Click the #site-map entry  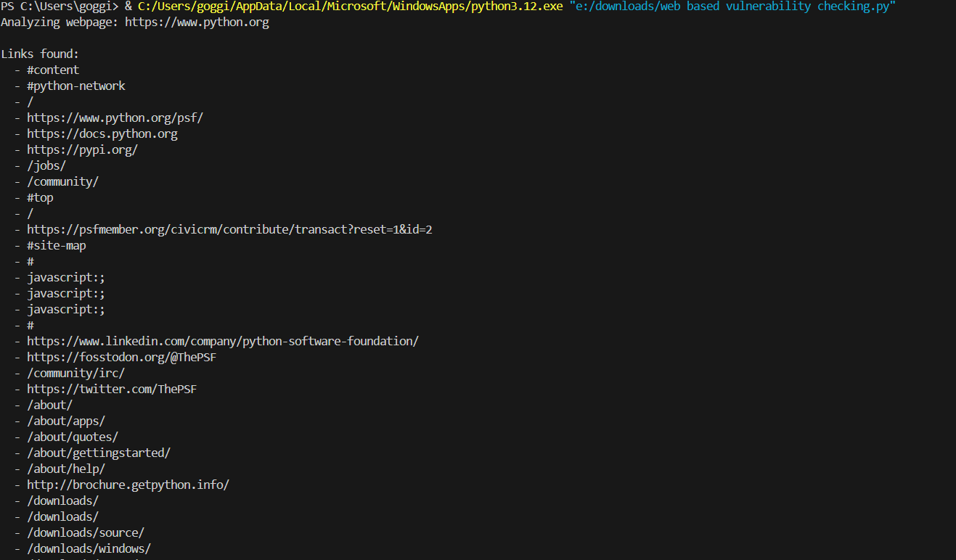pyautogui.click(x=57, y=245)
